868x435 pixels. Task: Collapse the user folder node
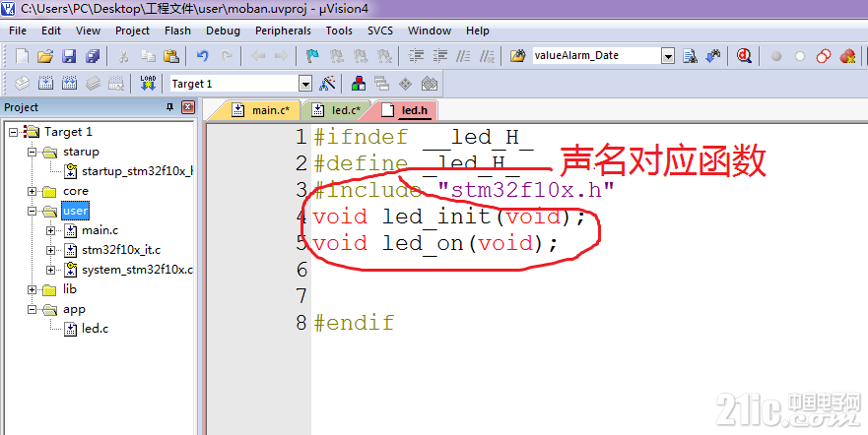point(33,212)
